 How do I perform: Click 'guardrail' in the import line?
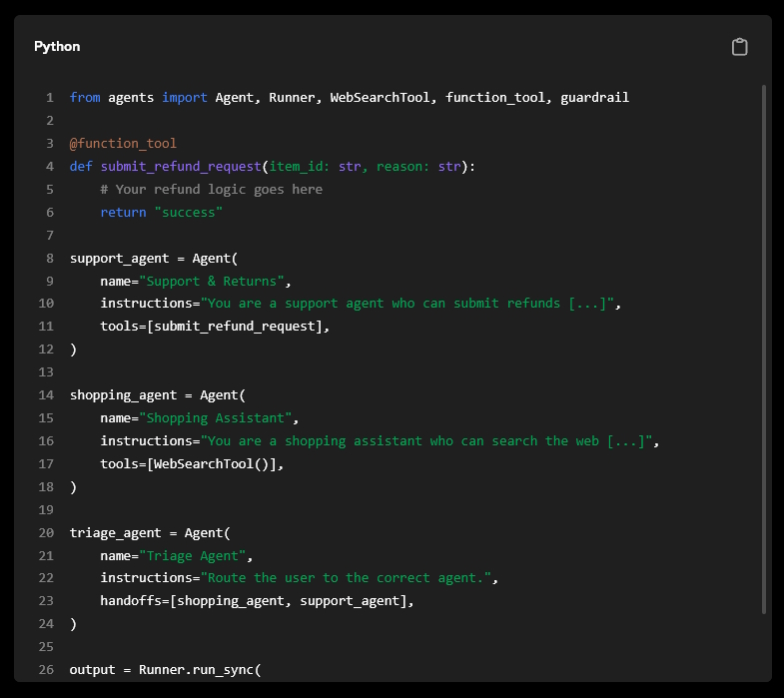click(594, 98)
